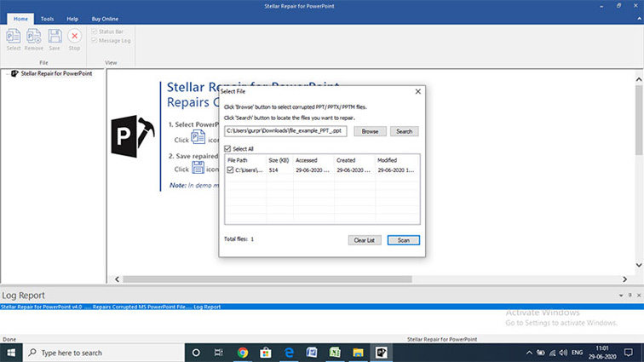Click the vertical scrollbar up arrow
The width and height of the screenshot is (644, 362).
(639, 79)
